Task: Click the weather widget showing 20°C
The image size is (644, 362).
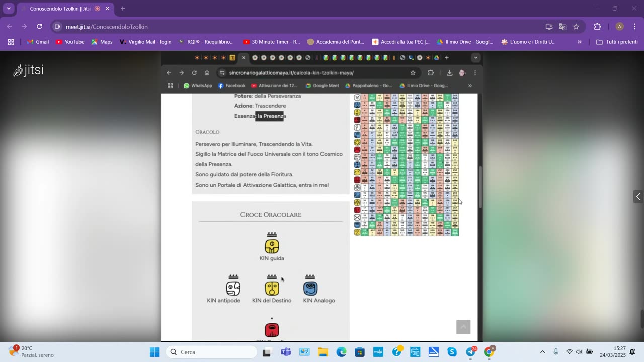Action: [31, 352]
